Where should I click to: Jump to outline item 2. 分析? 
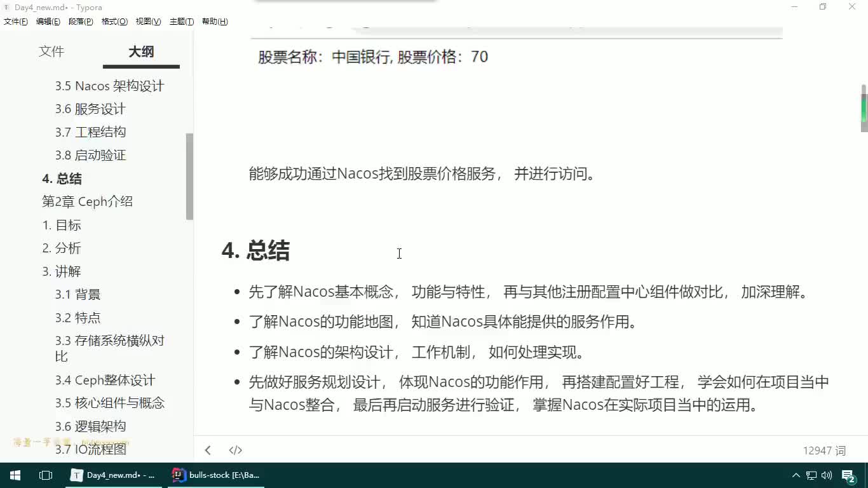click(62, 248)
